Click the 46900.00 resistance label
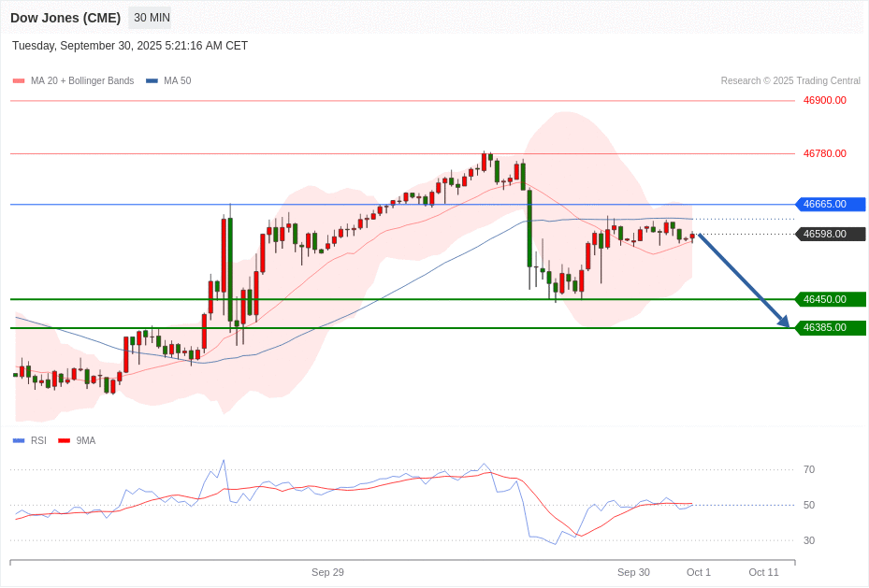869x588 pixels. tap(825, 100)
